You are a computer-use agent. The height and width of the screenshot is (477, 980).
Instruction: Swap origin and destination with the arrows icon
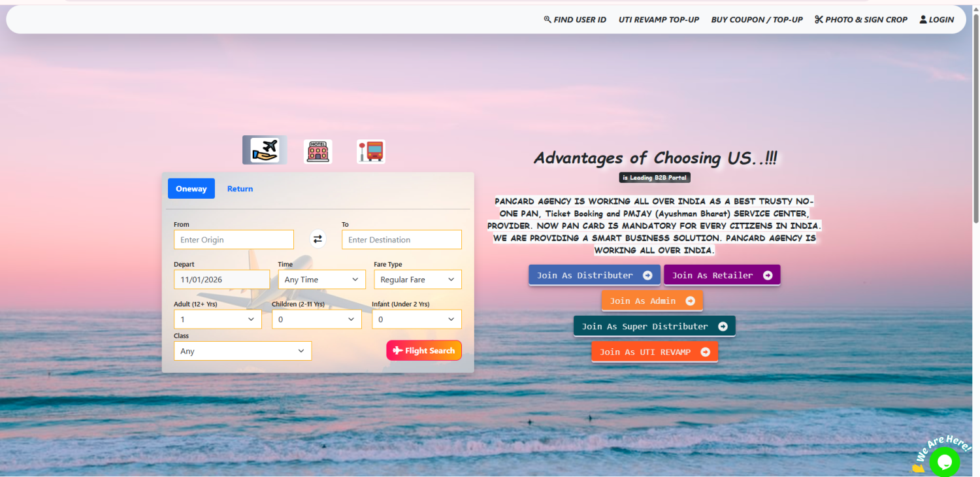coord(318,239)
